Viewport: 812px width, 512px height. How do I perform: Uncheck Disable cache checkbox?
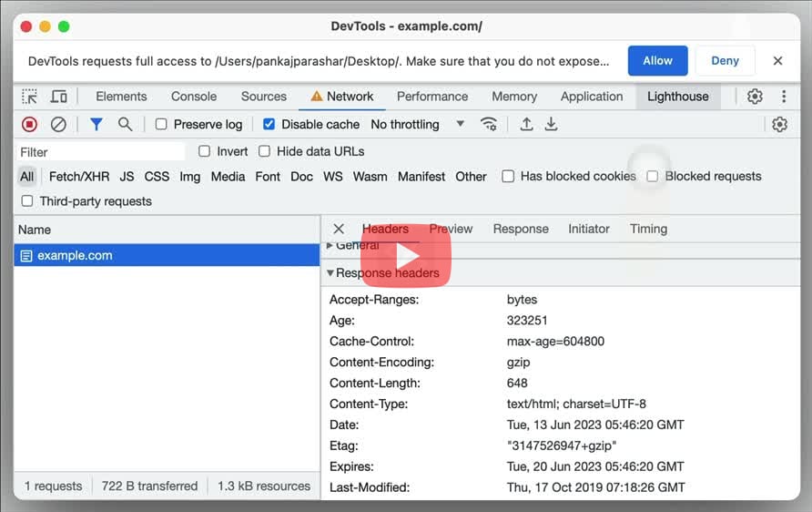269,125
